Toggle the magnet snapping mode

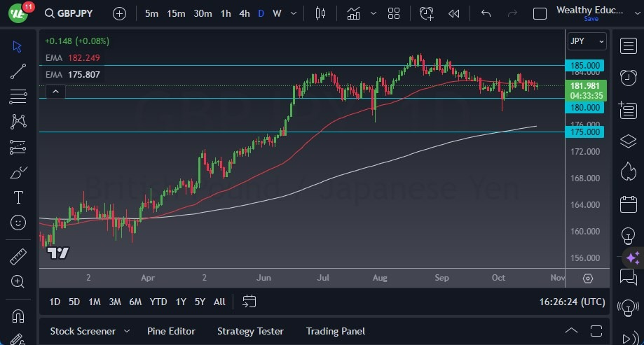[x=18, y=316]
